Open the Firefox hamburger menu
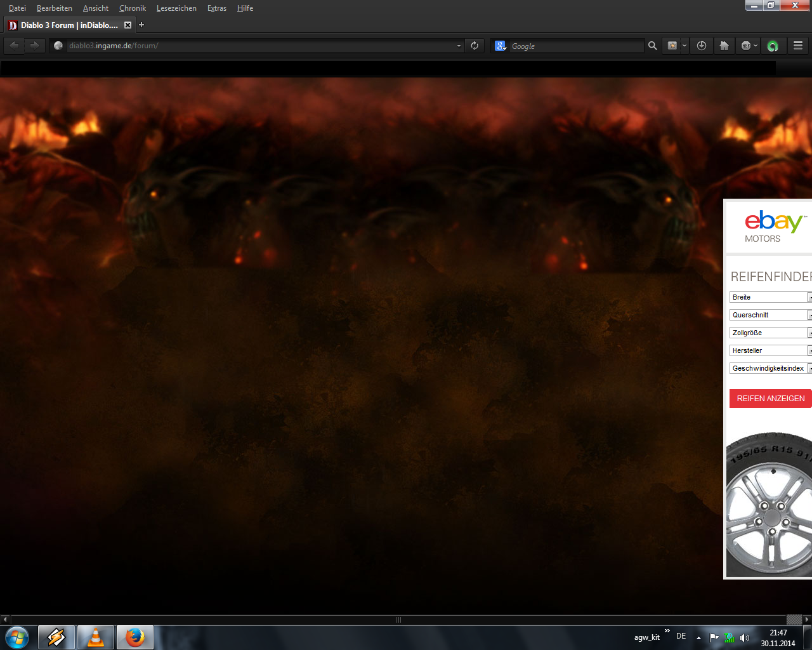 [x=798, y=46]
